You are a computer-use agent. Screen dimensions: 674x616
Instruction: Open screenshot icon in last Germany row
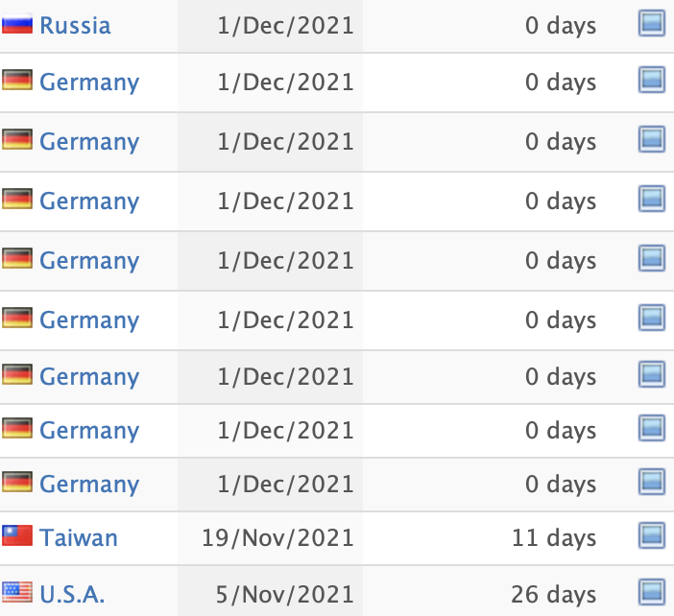point(652,482)
